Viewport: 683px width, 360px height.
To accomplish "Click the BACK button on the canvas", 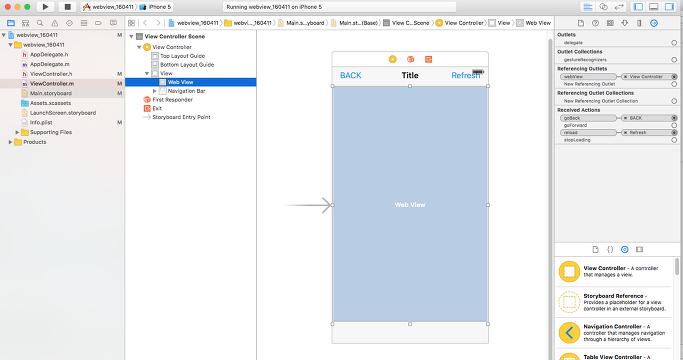I will (351, 75).
